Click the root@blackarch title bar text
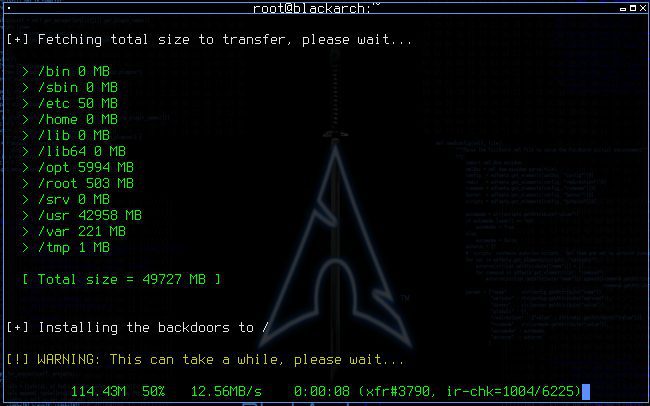The width and height of the screenshot is (650, 406). tap(316, 8)
